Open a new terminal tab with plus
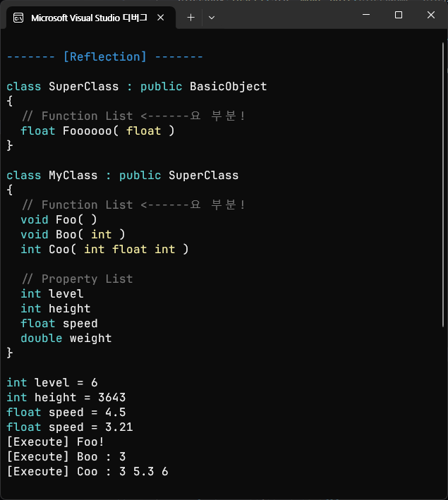The height and width of the screenshot is (500, 448). [x=190, y=18]
